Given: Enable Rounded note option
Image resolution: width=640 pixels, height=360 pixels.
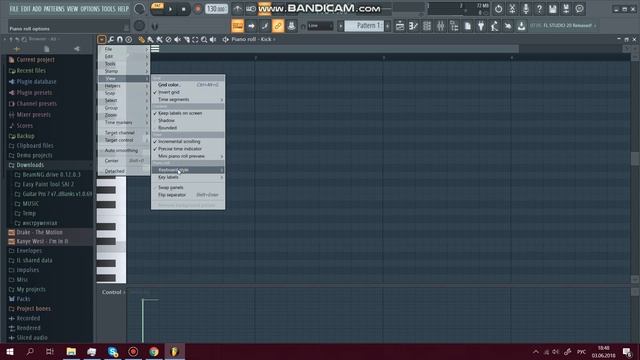Looking at the screenshot, I should coord(188,128).
